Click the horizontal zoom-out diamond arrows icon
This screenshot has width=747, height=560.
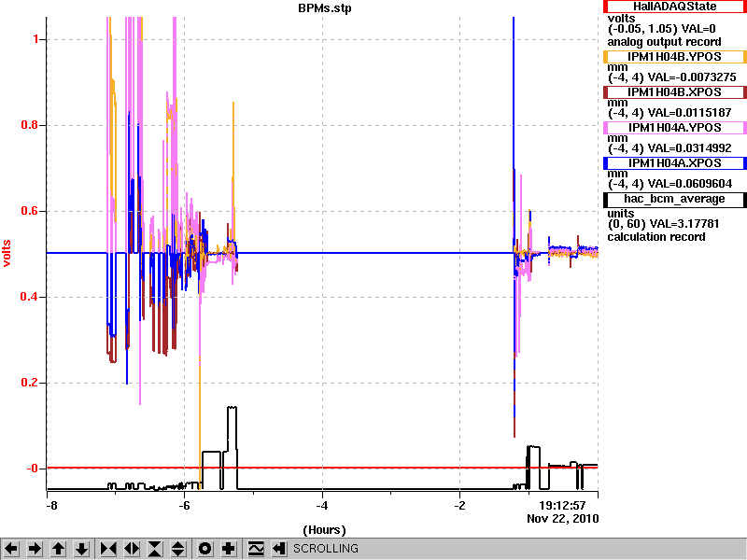pos(132,549)
